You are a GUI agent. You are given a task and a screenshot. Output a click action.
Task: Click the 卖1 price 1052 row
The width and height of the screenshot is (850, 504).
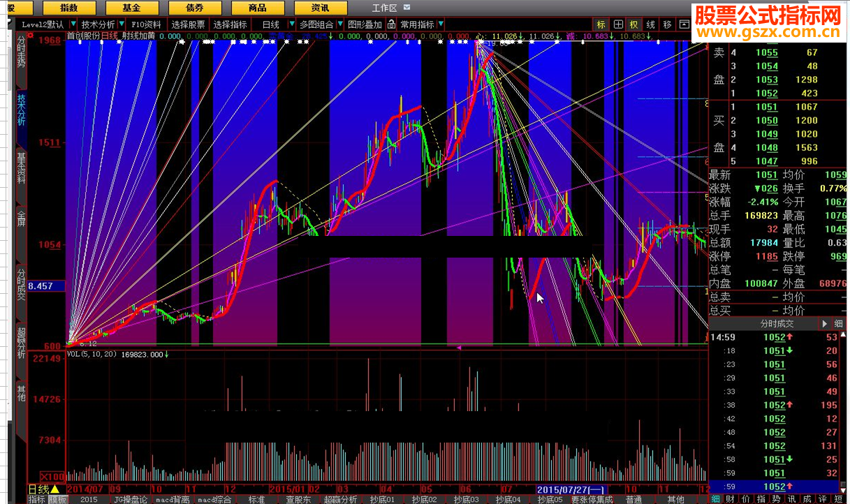point(779,93)
